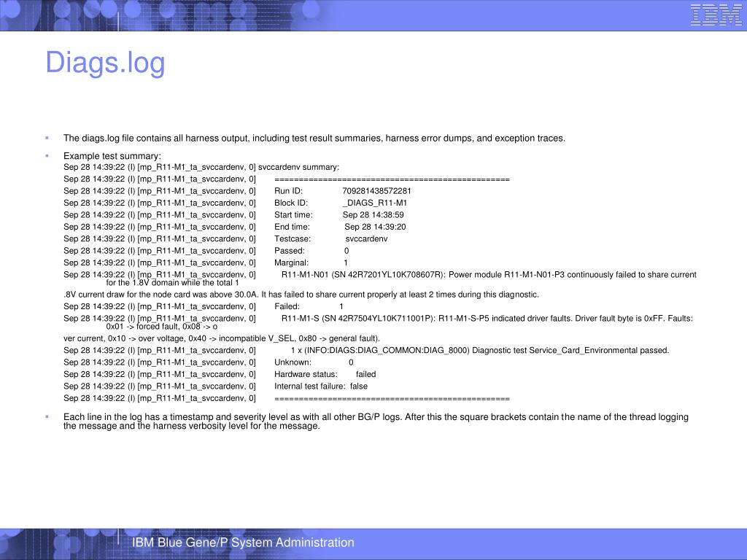Click the 'Example test summary:' bullet text
The height and width of the screenshot is (560, 747).
pos(112,156)
